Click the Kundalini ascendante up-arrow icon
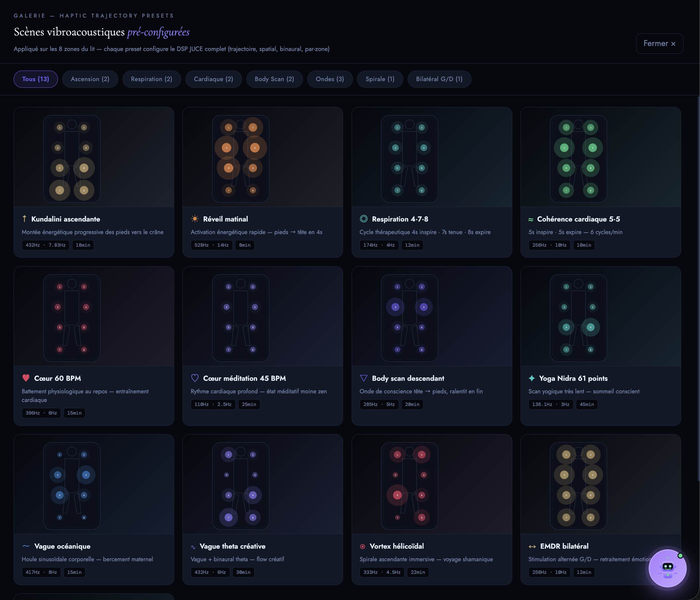The width and height of the screenshot is (700, 600). pyautogui.click(x=24, y=219)
